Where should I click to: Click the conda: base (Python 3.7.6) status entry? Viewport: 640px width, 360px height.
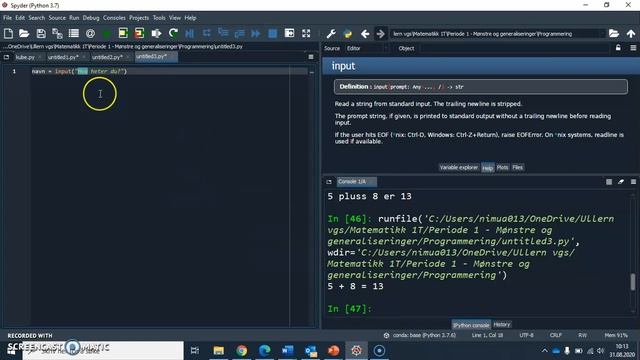click(x=420, y=335)
